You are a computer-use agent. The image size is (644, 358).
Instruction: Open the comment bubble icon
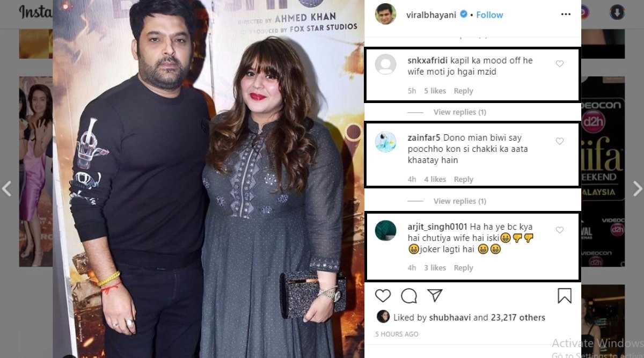[409, 296]
